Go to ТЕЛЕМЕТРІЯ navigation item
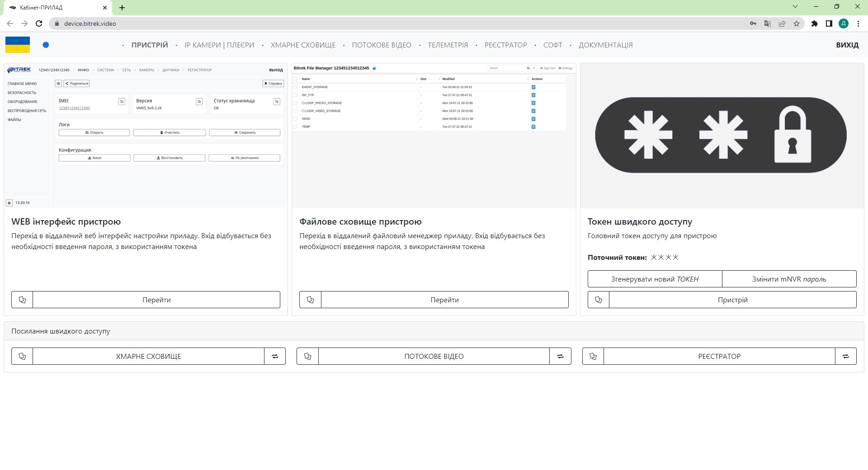The height and width of the screenshot is (470, 868). 448,45
